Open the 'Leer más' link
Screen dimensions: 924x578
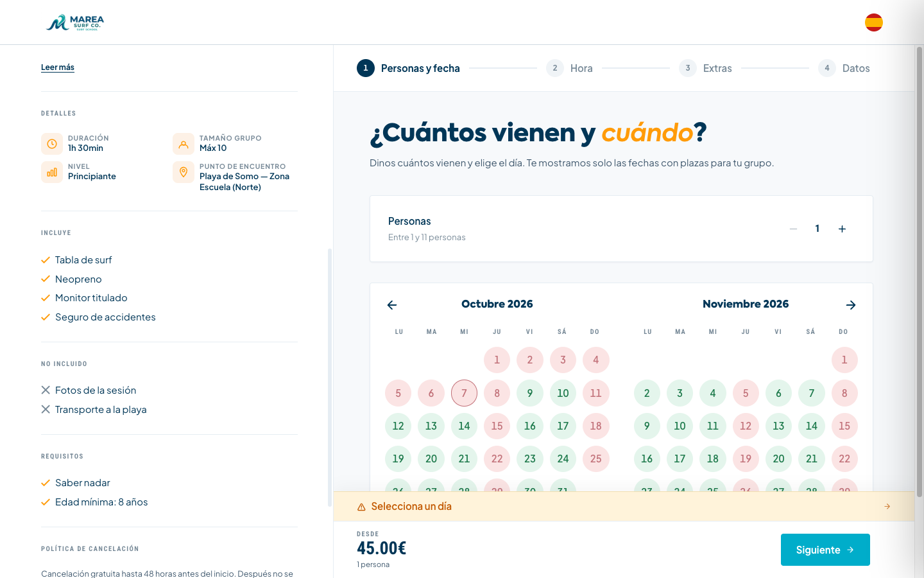coord(58,67)
